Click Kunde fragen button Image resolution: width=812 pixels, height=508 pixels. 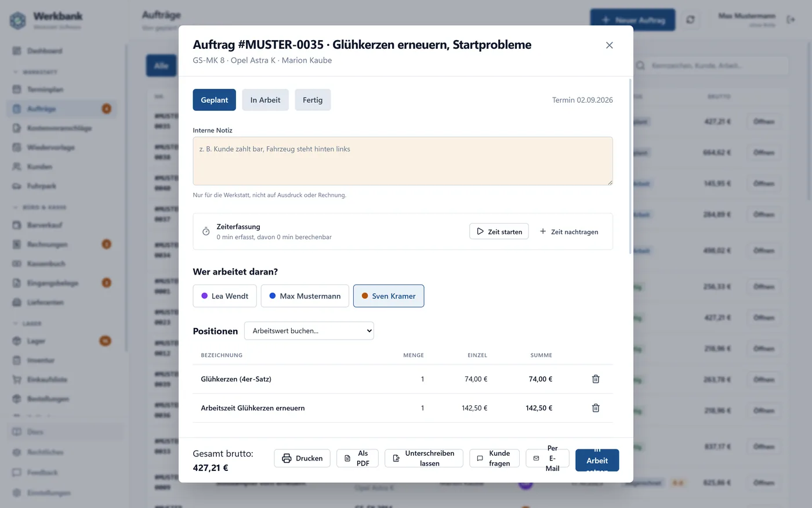click(495, 458)
